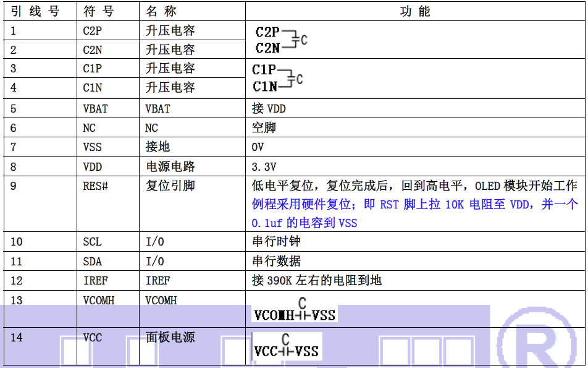Click the C2P/C2N capacitor circuit diagram
588x368 pixels.
281,40
